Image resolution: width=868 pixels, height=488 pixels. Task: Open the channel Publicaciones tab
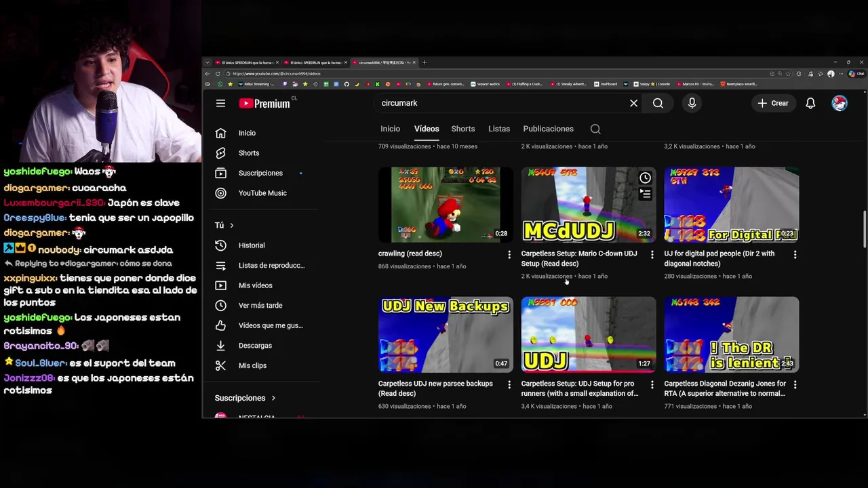tap(548, 129)
